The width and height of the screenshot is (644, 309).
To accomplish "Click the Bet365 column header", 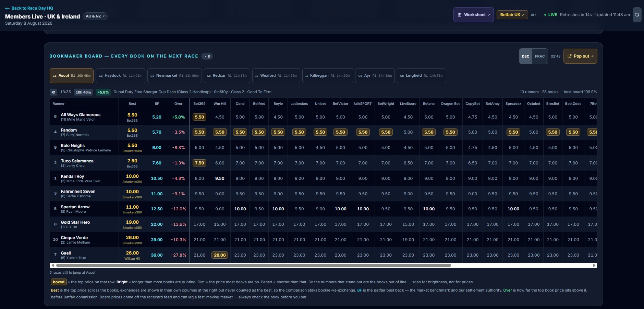I will [199, 103].
